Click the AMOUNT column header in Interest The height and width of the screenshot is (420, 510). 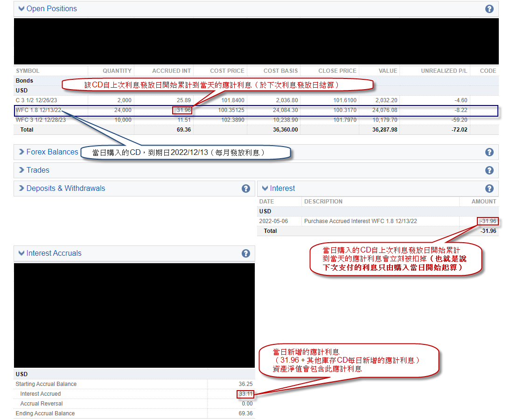coord(484,202)
